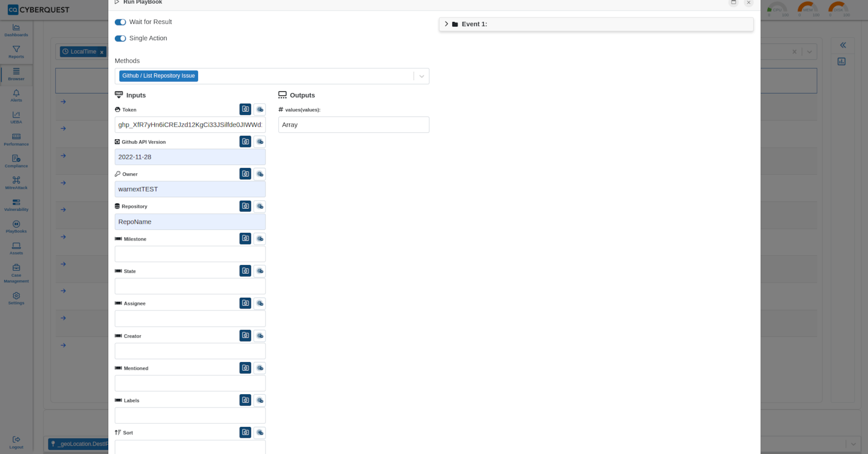Click the Owner camera icon button

246,174
